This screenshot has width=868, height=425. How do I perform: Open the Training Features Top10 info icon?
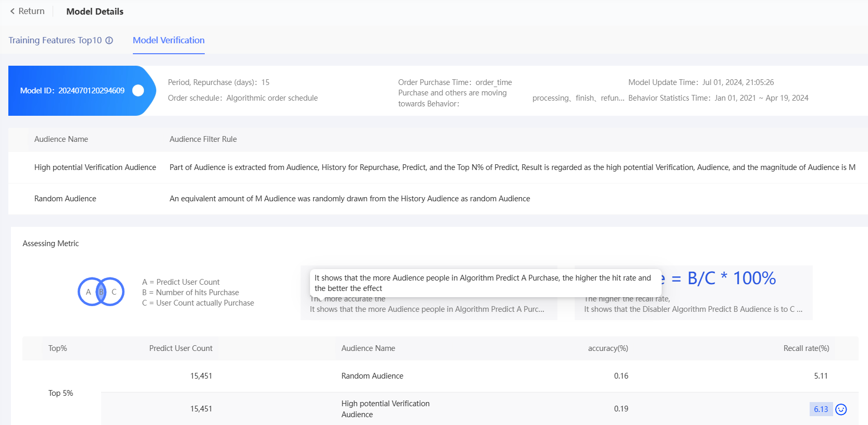(109, 41)
